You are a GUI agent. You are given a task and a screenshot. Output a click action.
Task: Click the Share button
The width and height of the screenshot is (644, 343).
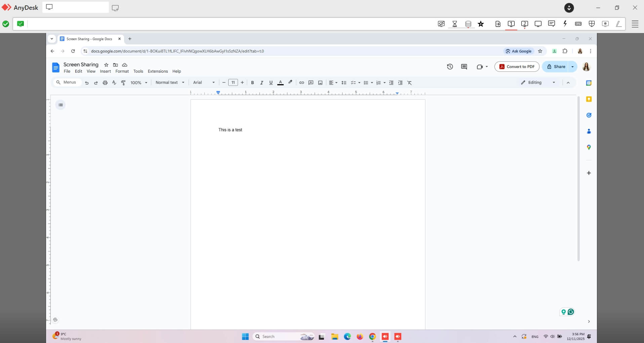[556, 66]
